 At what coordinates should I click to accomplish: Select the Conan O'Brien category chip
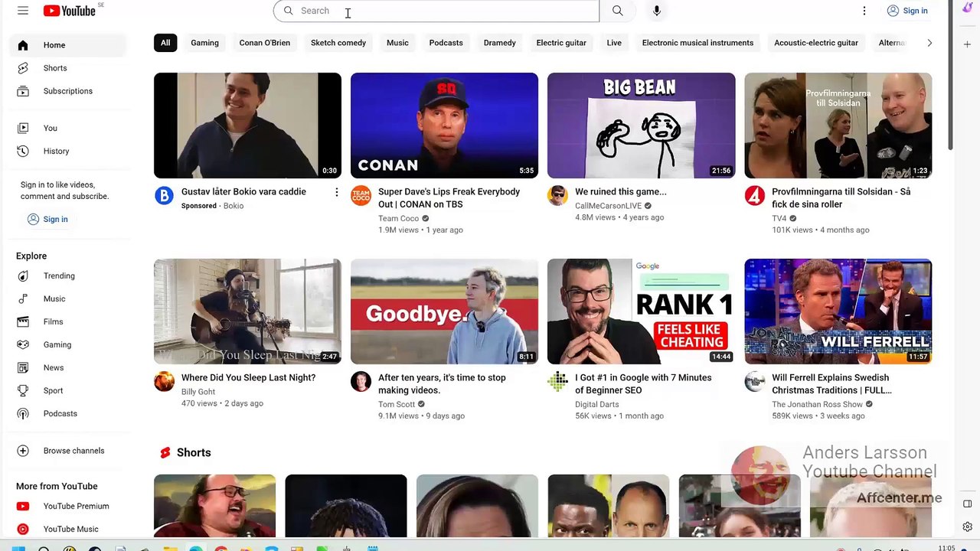pos(265,43)
